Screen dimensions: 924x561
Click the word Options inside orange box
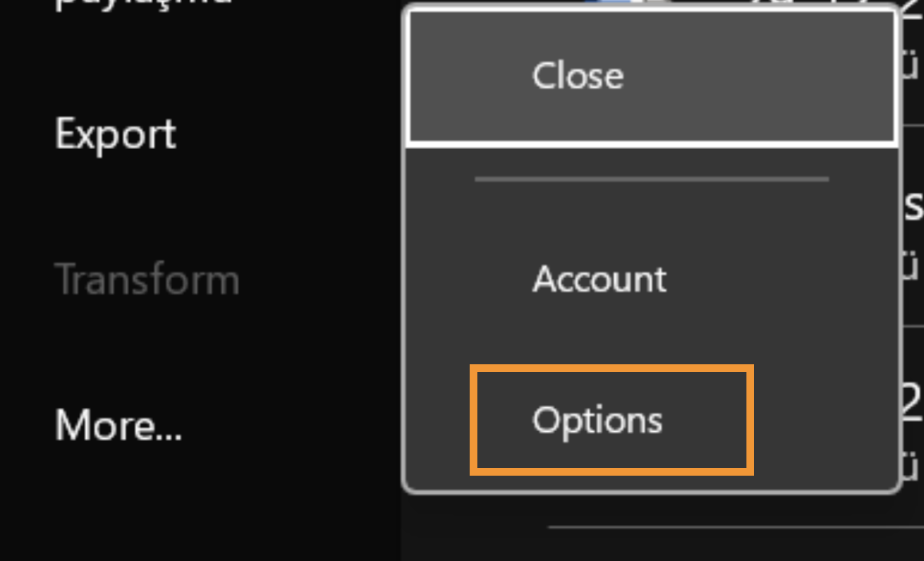[x=597, y=420]
